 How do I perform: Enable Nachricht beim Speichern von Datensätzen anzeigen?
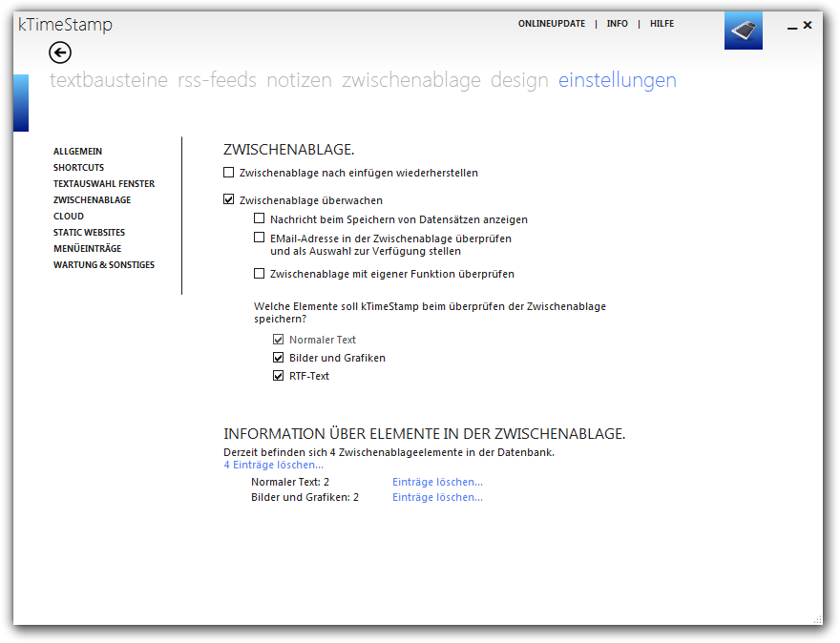pos(260,218)
